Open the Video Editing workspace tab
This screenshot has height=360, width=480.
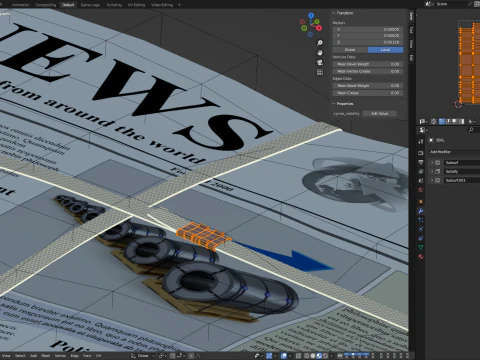pyautogui.click(x=162, y=5)
